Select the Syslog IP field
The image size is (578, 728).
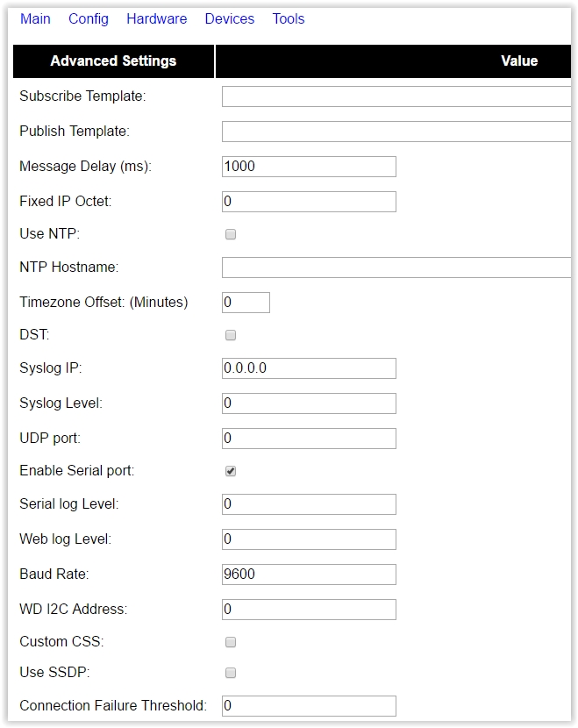[309, 368]
